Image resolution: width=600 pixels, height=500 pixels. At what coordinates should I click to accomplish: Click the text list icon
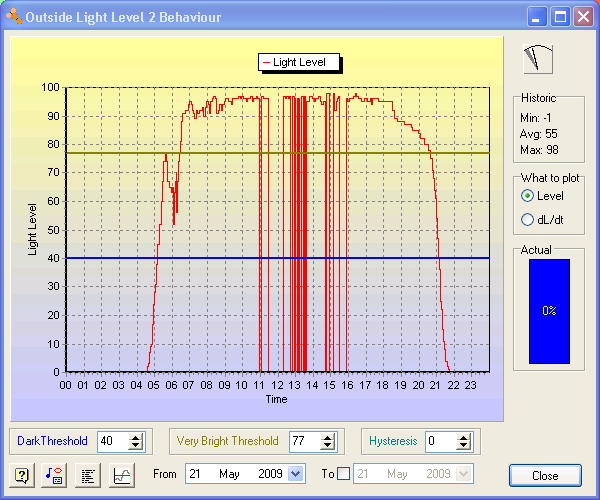88,475
